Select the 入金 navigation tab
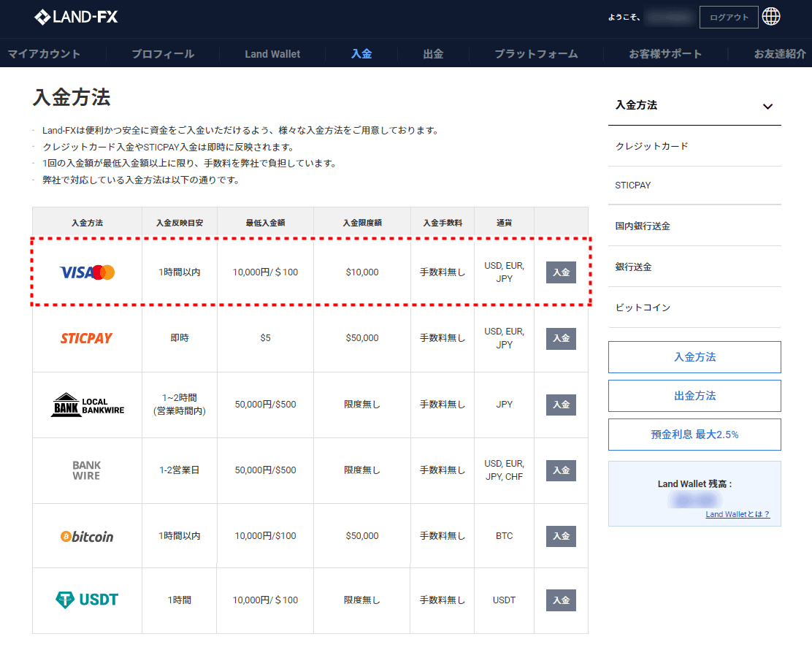The width and height of the screenshot is (812, 650). [x=361, y=54]
